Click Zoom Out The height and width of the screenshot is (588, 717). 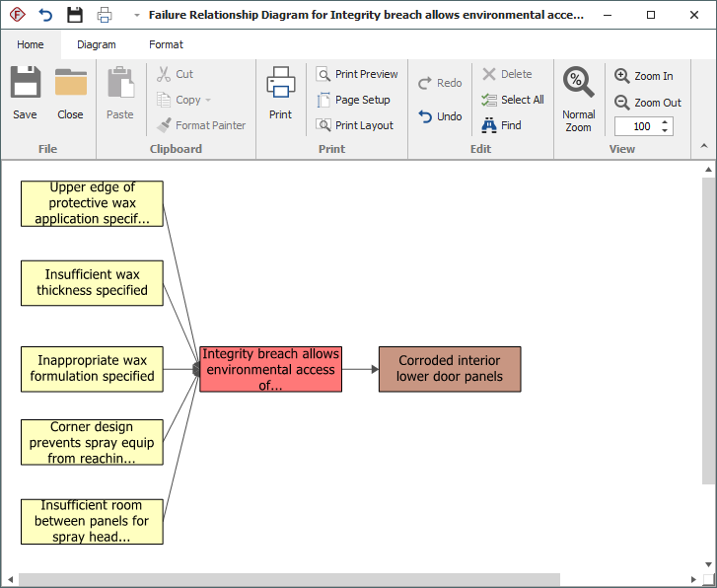[648, 103]
